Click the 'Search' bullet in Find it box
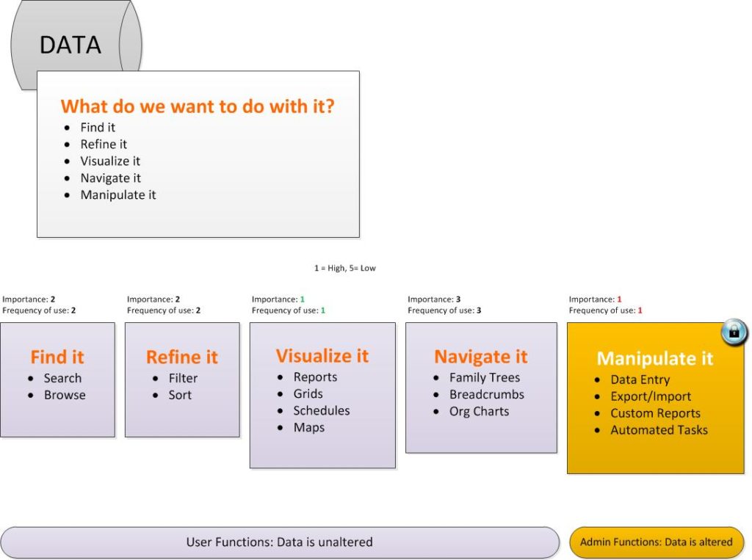The width and height of the screenshot is (752, 560). pyautogui.click(x=63, y=378)
